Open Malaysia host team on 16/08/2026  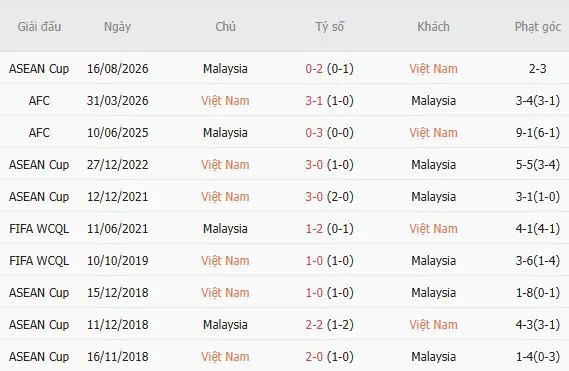click(225, 69)
